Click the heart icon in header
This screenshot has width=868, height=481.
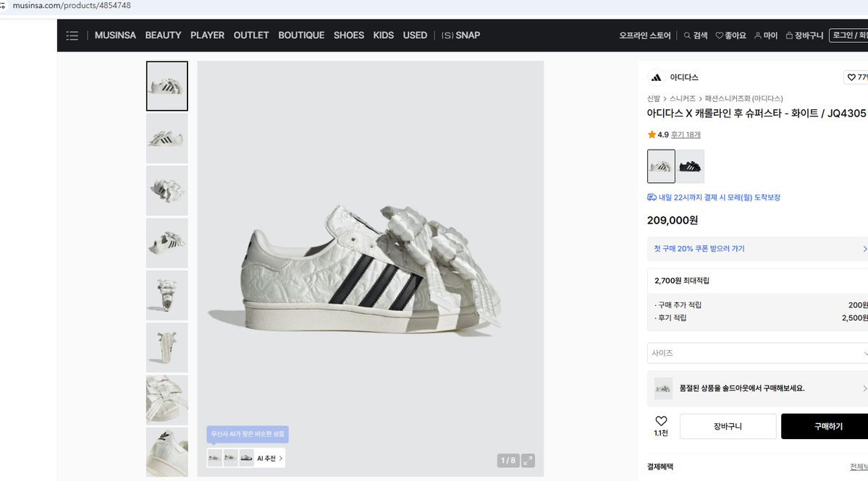click(x=720, y=35)
